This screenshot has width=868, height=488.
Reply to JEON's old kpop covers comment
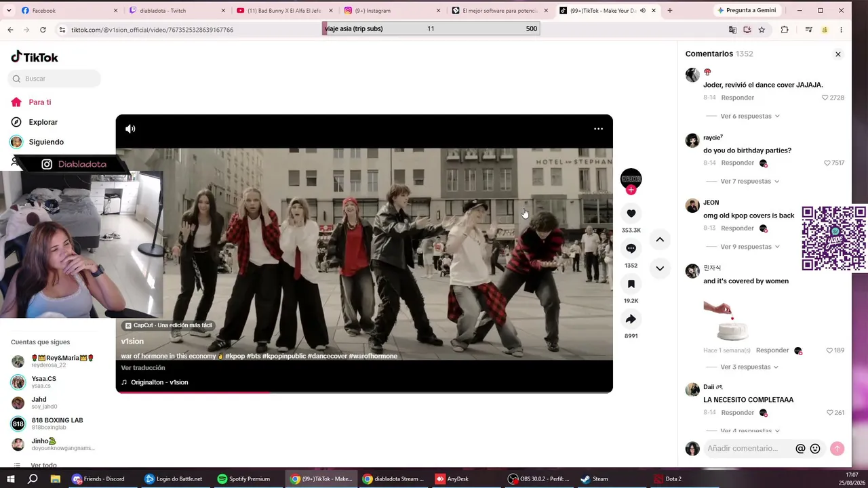click(737, 228)
